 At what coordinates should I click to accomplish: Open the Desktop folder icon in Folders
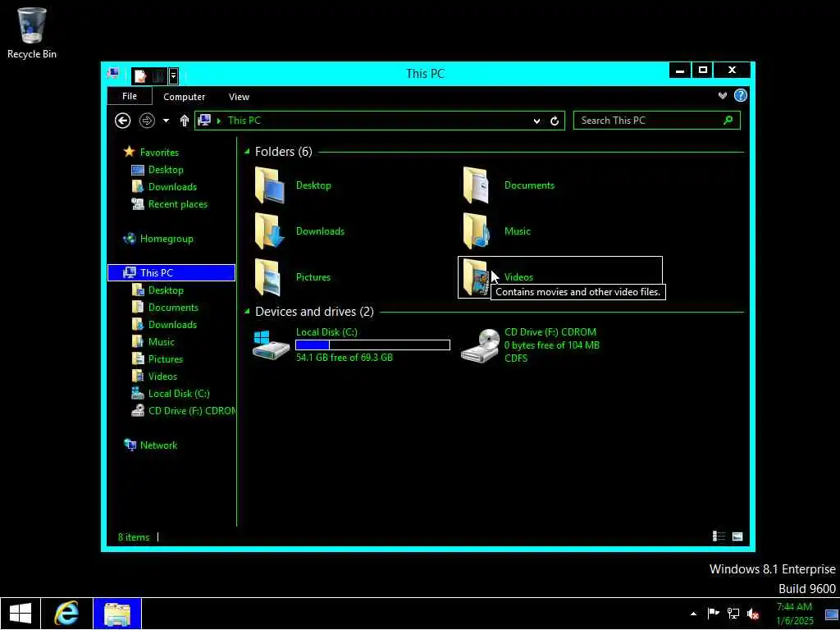269,185
